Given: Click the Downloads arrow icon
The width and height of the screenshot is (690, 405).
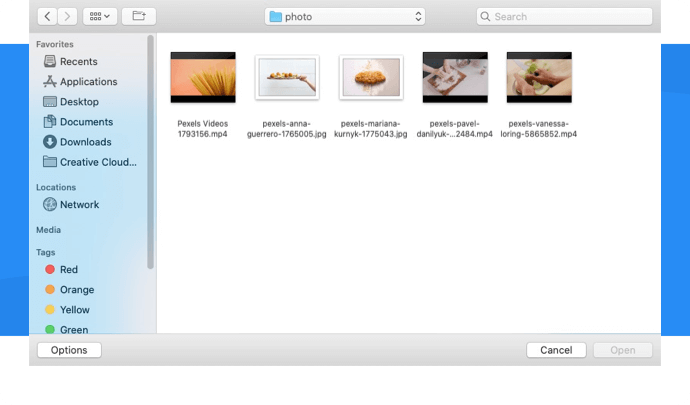Looking at the screenshot, I should coord(50,142).
